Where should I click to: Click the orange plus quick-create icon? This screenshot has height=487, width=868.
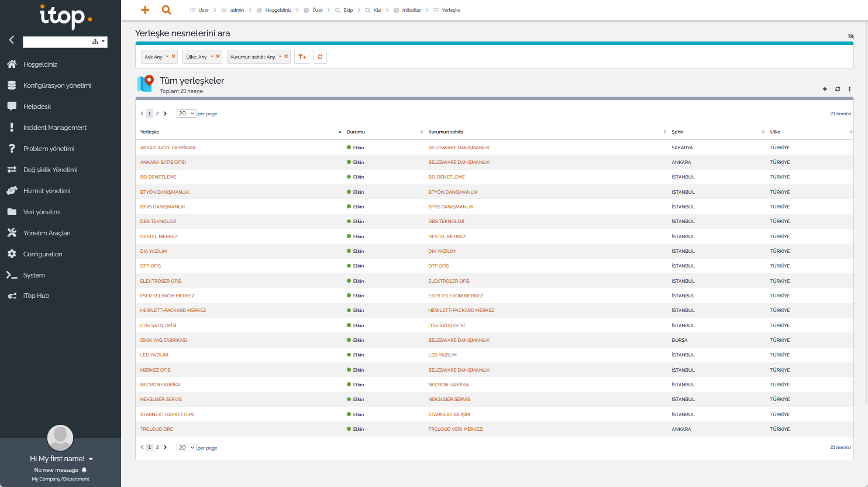coord(145,10)
